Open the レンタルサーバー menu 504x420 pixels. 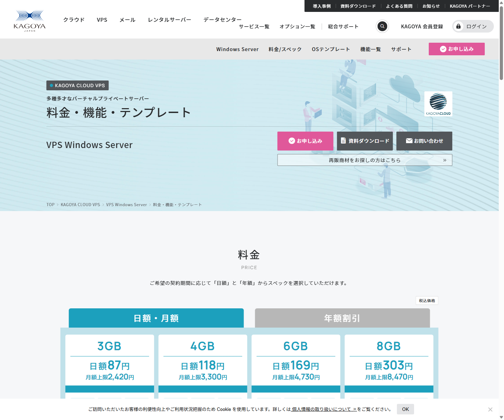click(x=169, y=20)
